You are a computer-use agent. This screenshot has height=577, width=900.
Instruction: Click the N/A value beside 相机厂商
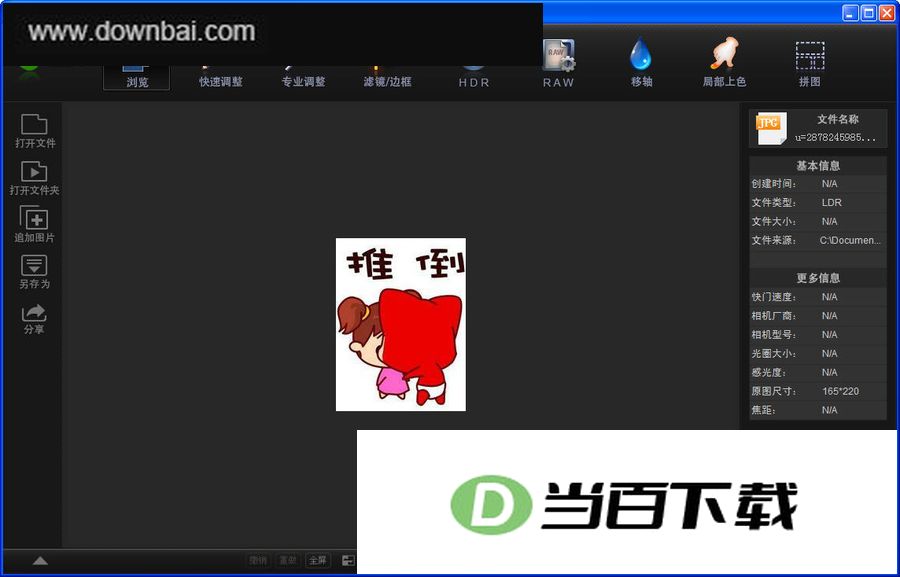point(829,316)
